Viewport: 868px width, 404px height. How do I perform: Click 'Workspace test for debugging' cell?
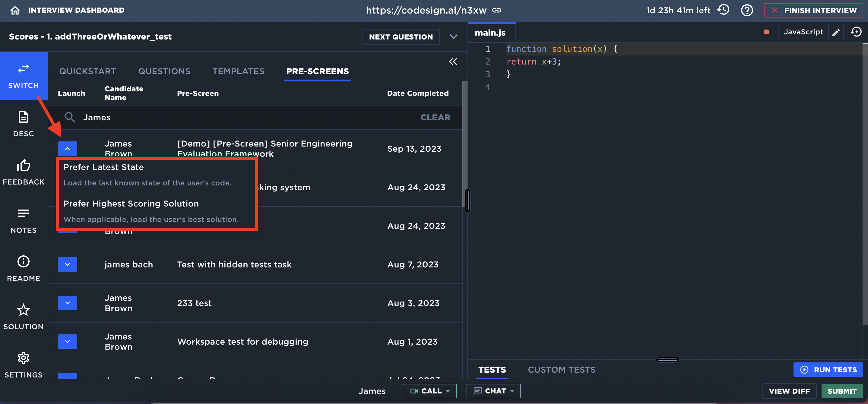click(x=242, y=342)
